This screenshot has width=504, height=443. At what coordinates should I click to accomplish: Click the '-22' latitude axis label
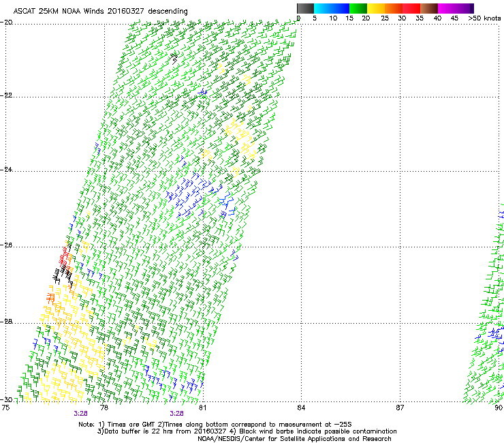(6, 95)
